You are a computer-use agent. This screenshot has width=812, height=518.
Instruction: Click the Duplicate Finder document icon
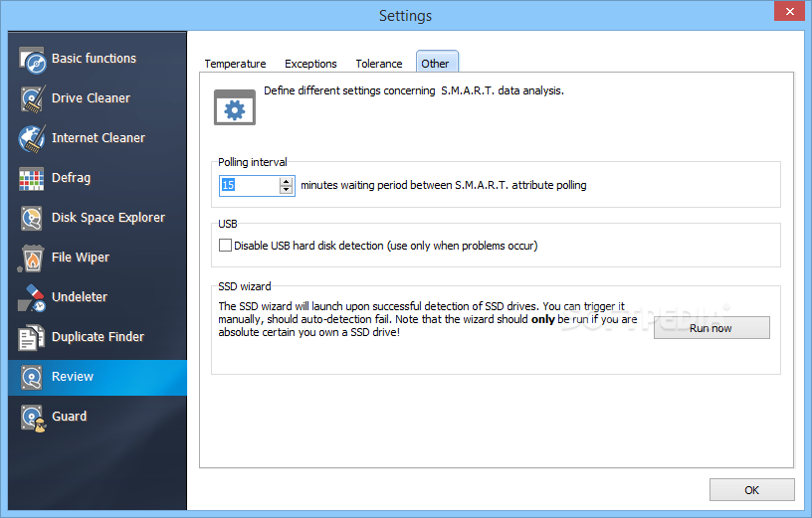32,338
